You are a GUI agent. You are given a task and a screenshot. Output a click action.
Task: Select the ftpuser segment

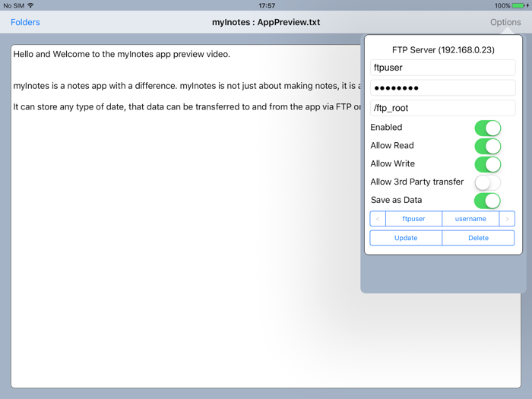413,219
